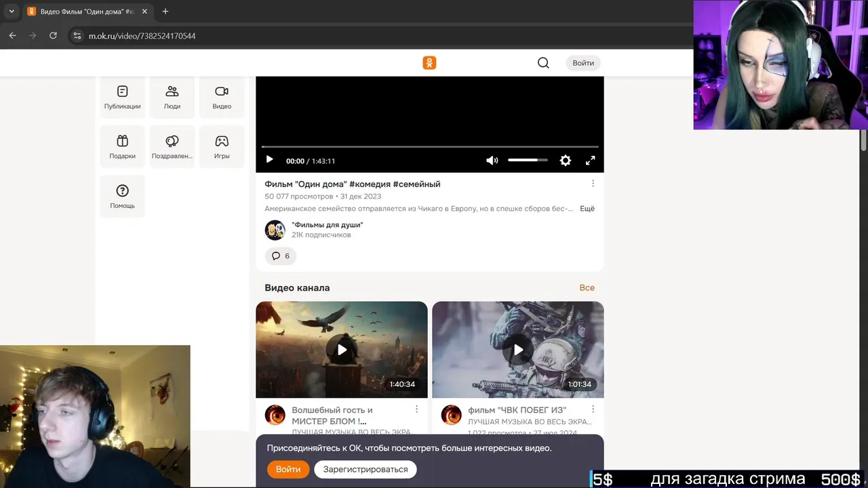Go forward in the browser
This screenshot has width=868, height=488.
(33, 36)
